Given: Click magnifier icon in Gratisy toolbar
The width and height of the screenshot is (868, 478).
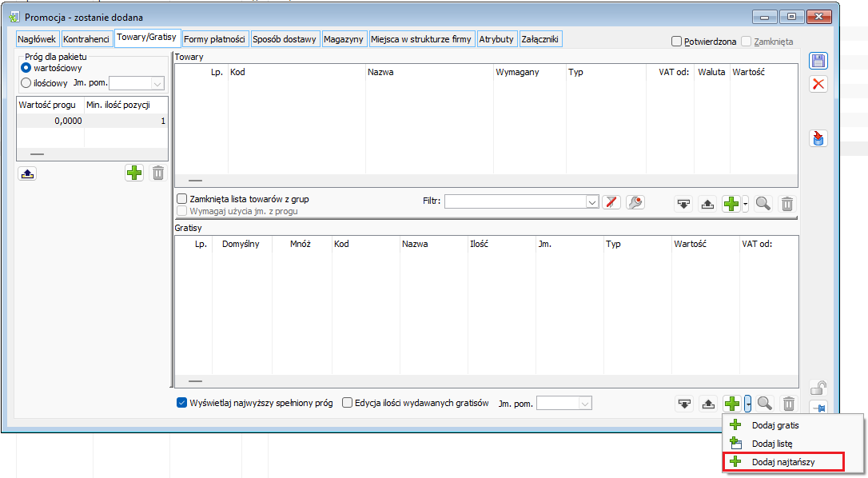Looking at the screenshot, I should click(x=764, y=404).
